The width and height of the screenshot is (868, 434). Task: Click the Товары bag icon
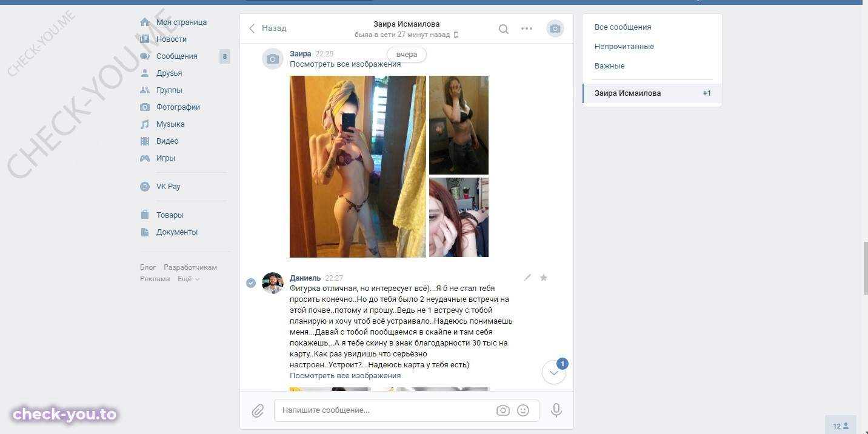pyautogui.click(x=145, y=215)
